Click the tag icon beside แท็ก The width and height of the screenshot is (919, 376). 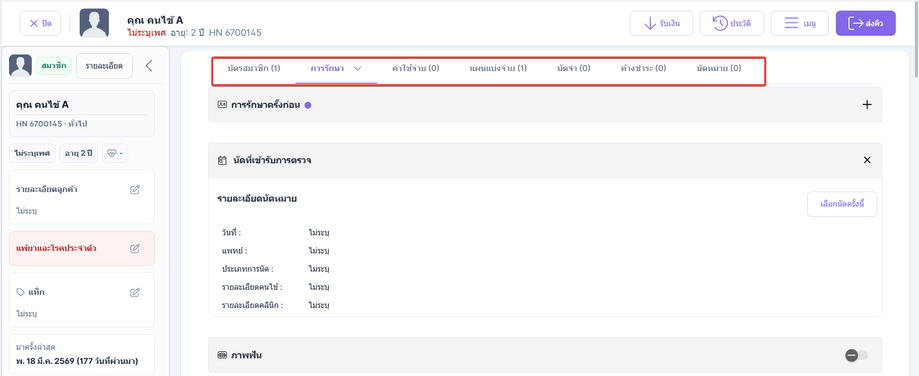click(x=21, y=292)
